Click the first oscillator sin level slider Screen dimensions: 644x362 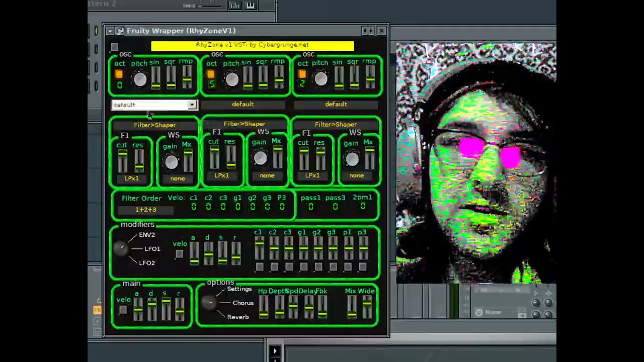click(155, 78)
